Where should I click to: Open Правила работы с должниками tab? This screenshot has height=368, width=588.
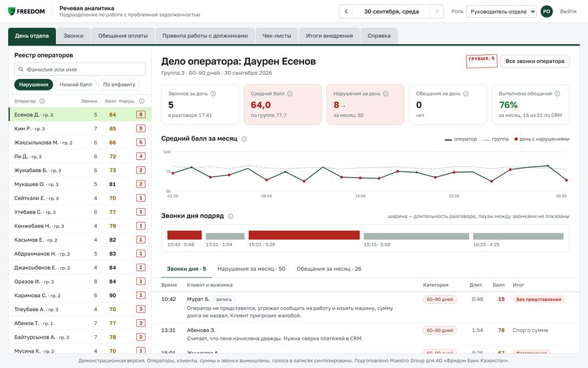click(205, 36)
